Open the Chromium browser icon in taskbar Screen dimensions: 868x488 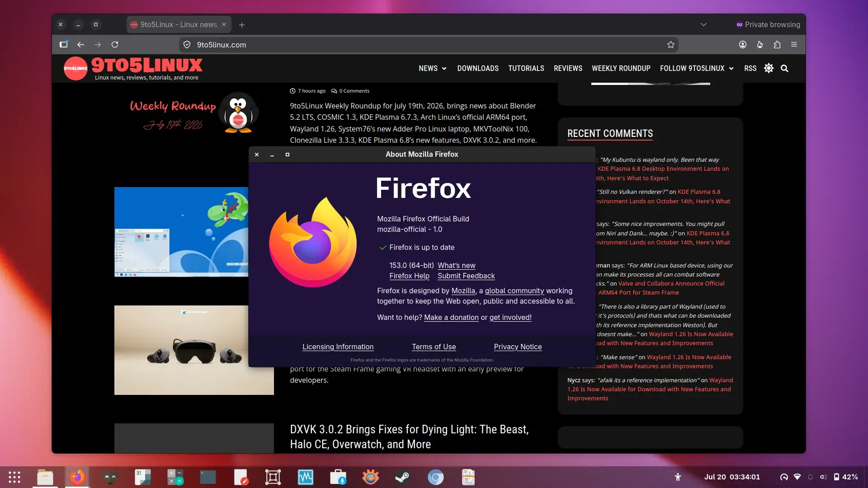coord(436,477)
